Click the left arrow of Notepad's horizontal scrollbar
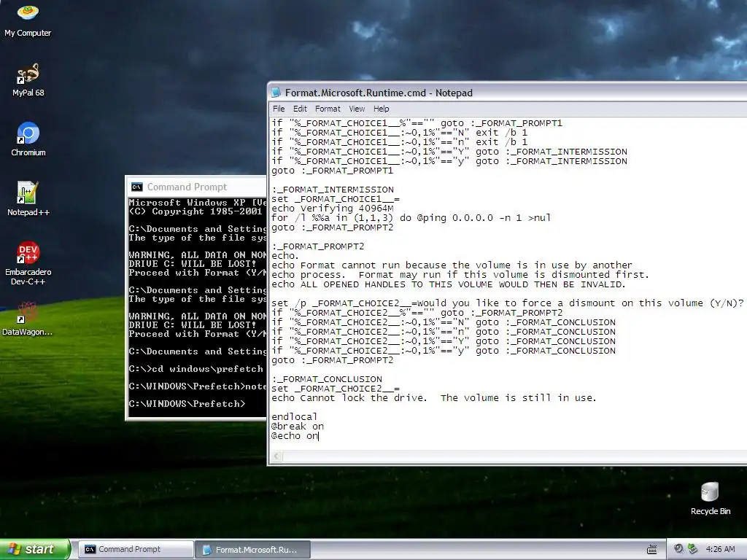The height and width of the screenshot is (560, 747). pos(276,456)
